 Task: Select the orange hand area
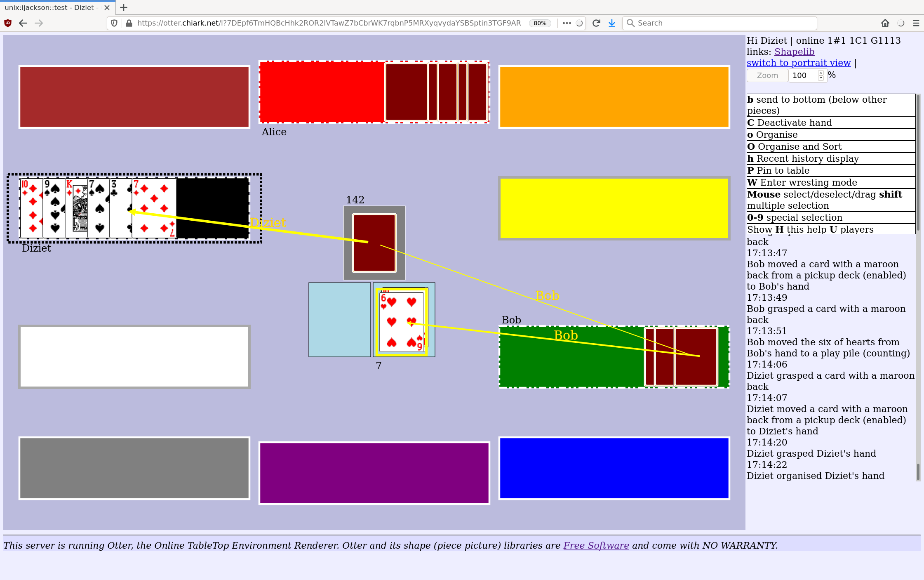(x=614, y=97)
